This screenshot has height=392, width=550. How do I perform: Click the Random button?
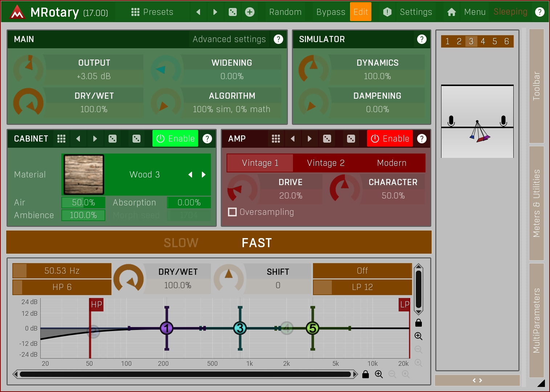click(285, 12)
